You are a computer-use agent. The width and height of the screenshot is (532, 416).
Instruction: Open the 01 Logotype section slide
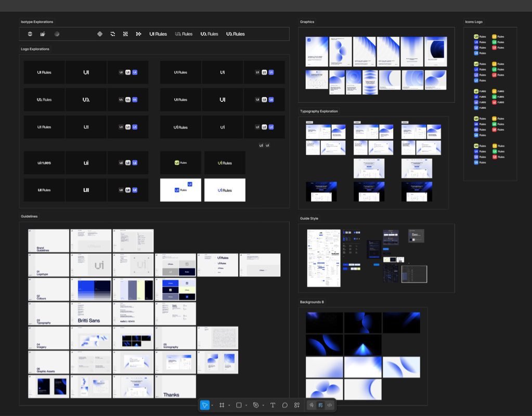coord(48,265)
